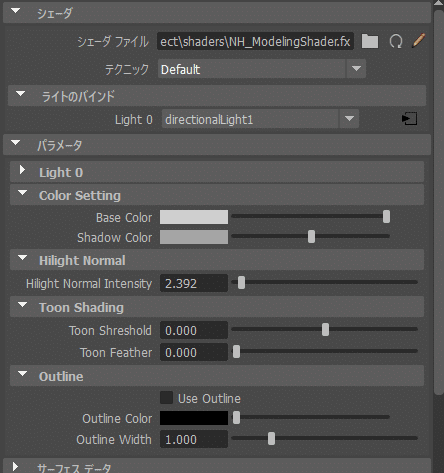The image size is (444, 473).
Task: Click the Outline Width slider handle
Action: click(272, 439)
